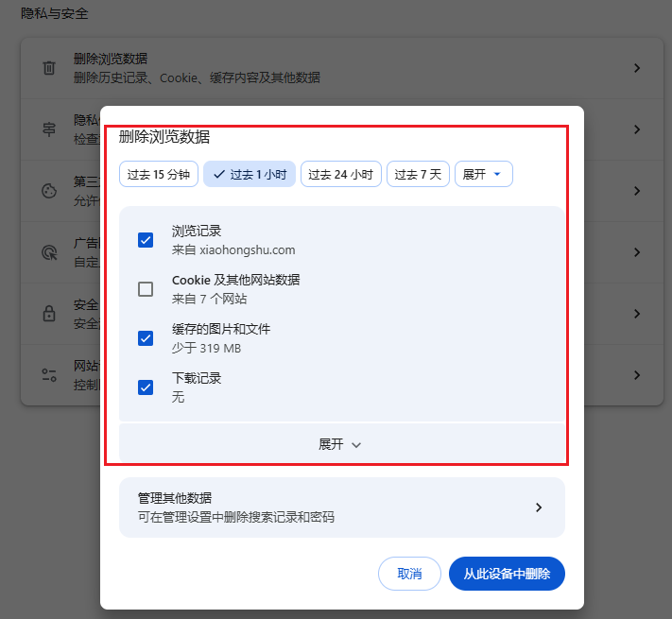Click the ad privacy cursor icon in background
This screenshot has height=619, width=672.
[49, 252]
